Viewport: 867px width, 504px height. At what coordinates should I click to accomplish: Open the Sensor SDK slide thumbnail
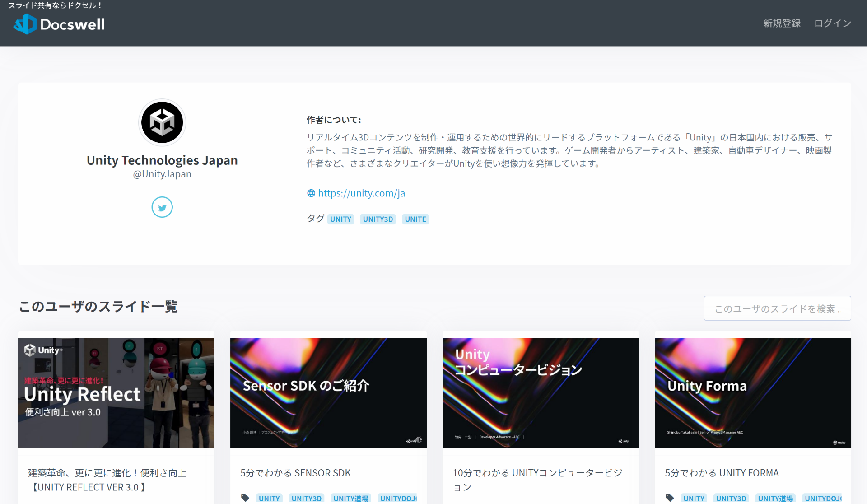[x=328, y=393]
